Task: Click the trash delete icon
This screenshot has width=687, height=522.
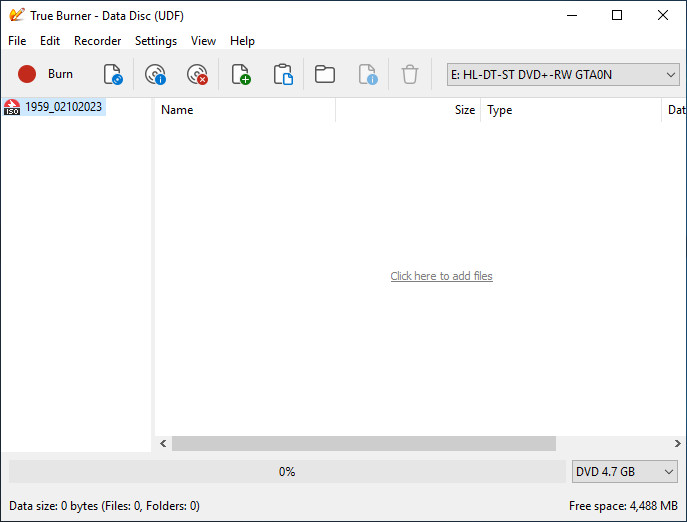Action: pyautogui.click(x=410, y=74)
